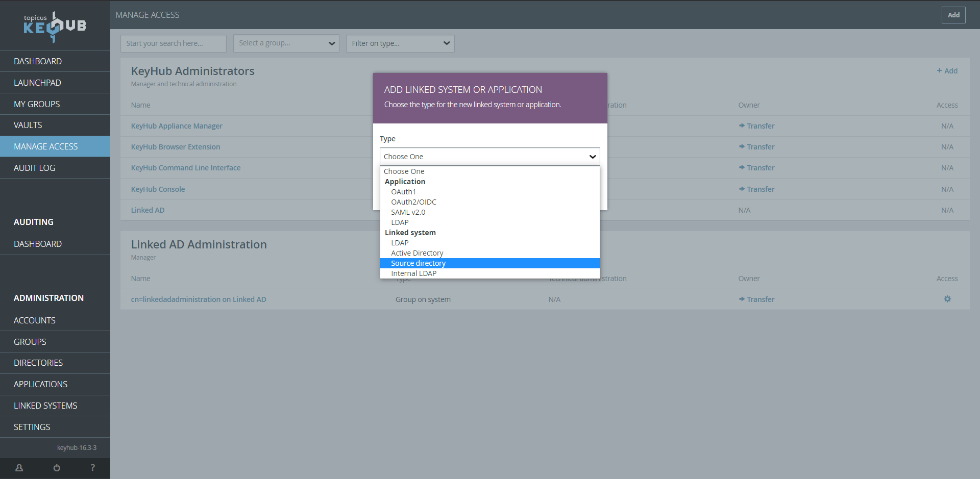
Task: Click Transfer for KeyHub Console
Action: click(756, 189)
